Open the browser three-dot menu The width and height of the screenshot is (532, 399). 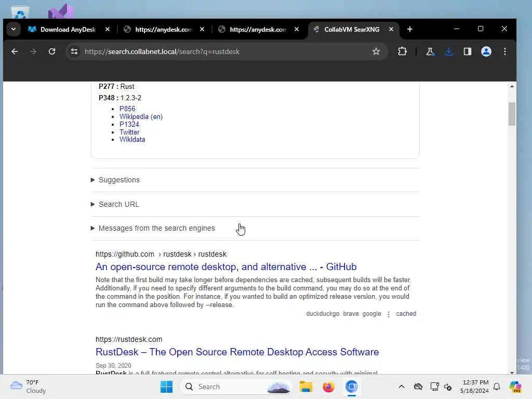pyautogui.click(x=505, y=51)
